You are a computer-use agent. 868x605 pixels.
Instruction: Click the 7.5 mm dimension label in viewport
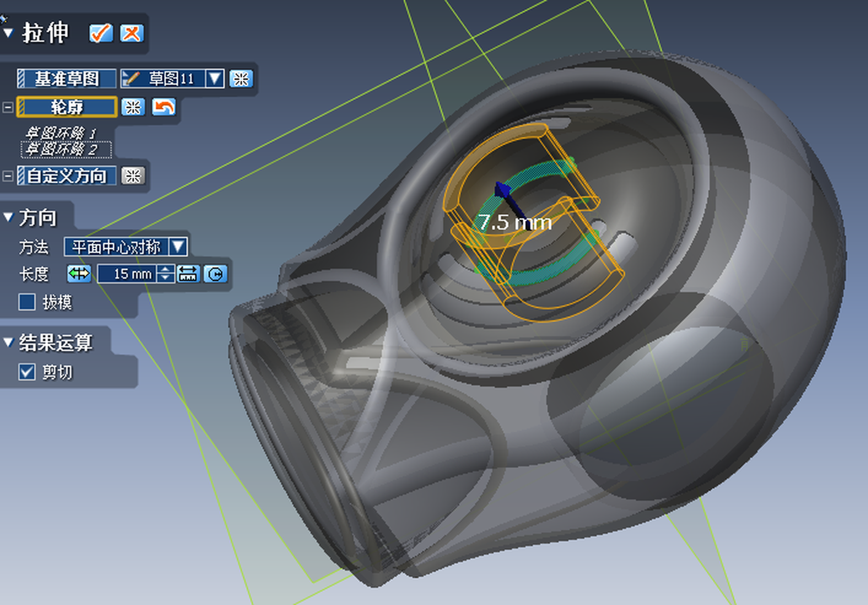[515, 222]
